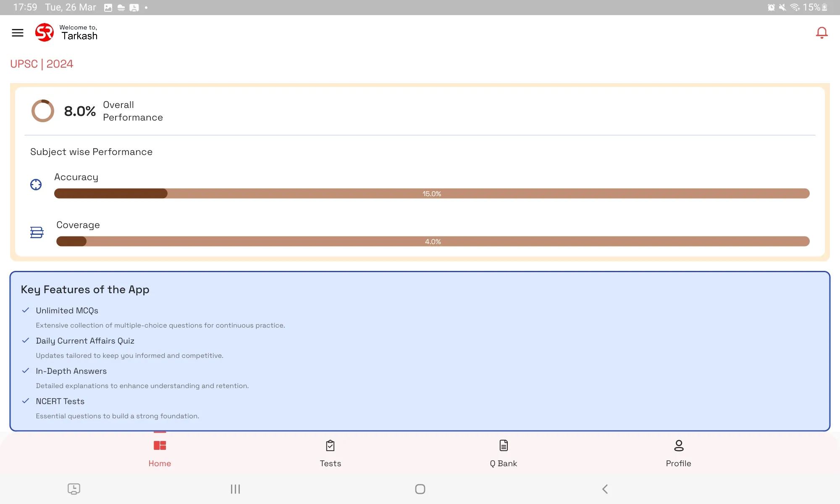
Task: Click the Accuracy target icon
Action: (x=36, y=184)
